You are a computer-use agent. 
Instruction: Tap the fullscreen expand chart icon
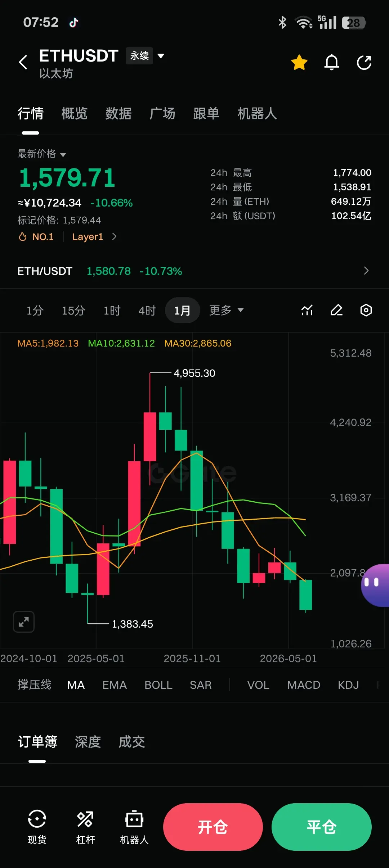coord(24,621)
